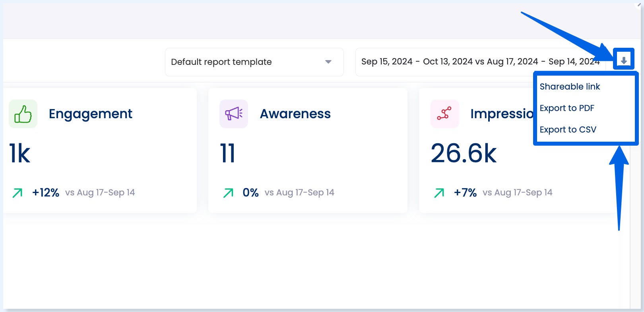The width and height of the screenshot is (644, 312).
Task: Select the Engagement thumbs-up icon
Action: [x=23, y=114]
